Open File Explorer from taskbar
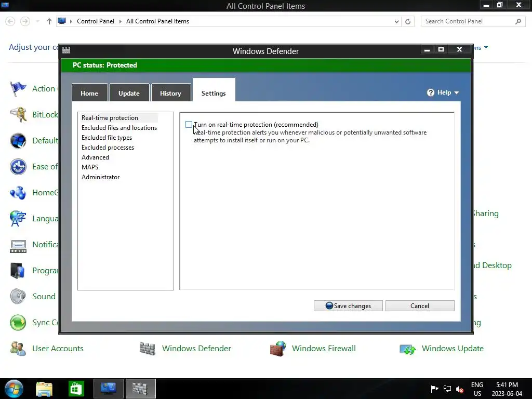This screenshot has width=532, height=399. click(x=44, y=389)
